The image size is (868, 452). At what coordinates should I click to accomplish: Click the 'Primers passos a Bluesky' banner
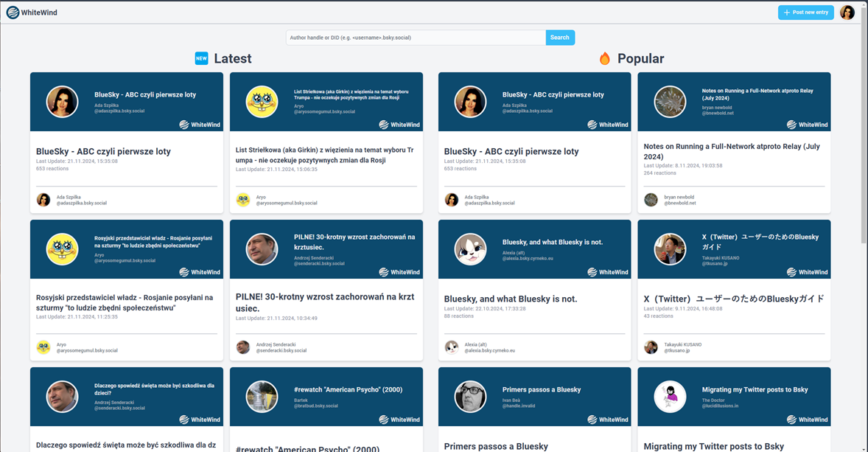[x=534, y=397]
